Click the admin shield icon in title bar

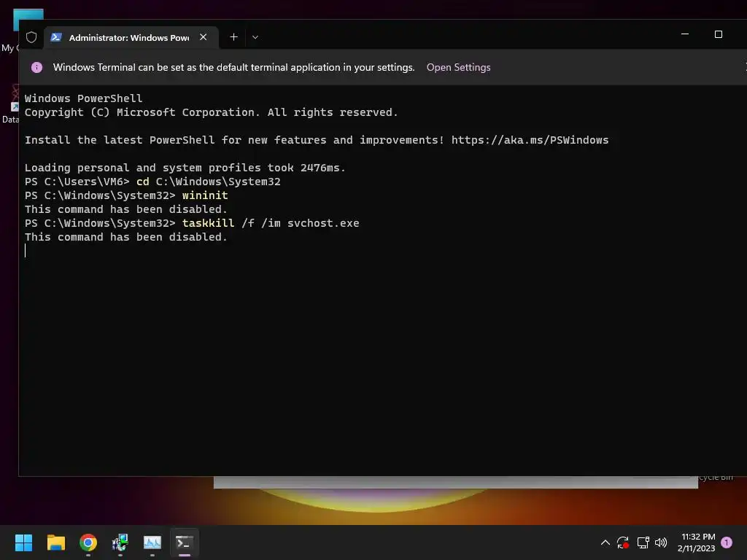click(31, 37)
